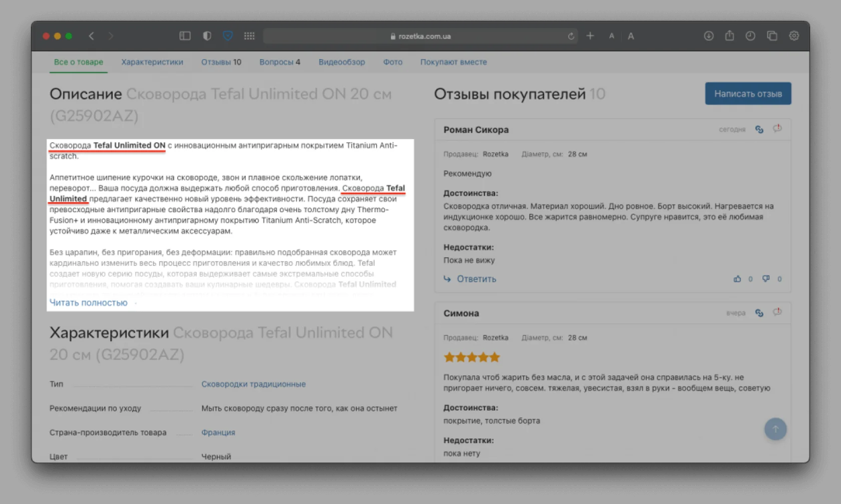This screenshot has width=841, height=504.
Task: Increase text size with large A
Action: (x=631, y=36)
